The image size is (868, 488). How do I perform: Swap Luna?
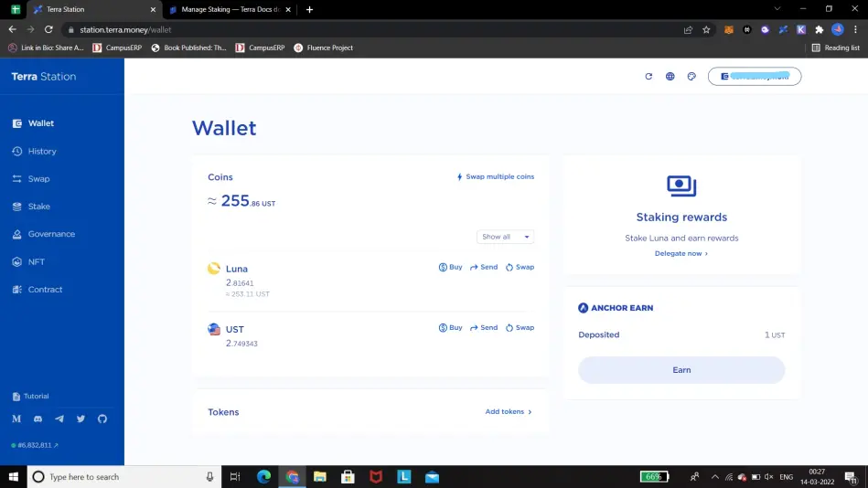point(520,267)
